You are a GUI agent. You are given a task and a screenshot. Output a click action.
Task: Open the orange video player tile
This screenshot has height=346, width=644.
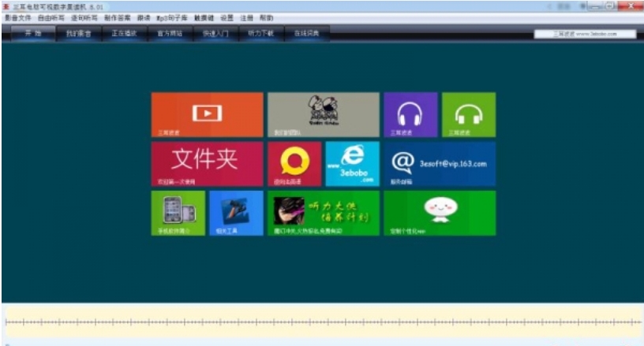[207, 114]
